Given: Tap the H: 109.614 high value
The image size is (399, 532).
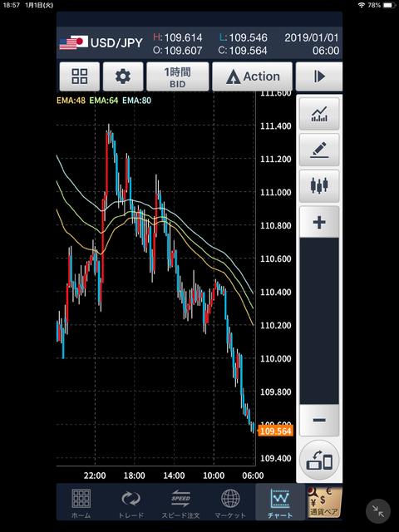Looking at the screenshot, I should [x=177, y=37].
